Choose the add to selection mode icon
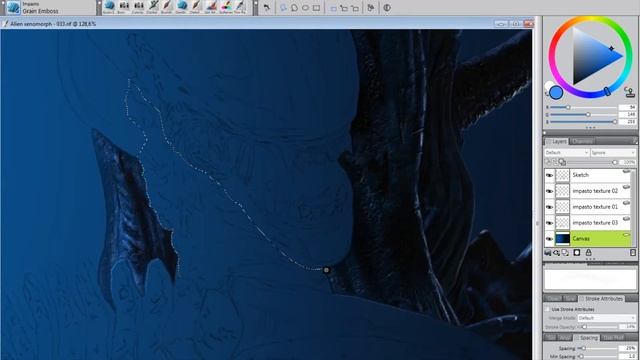This screenshot has height=360, width=640. coord(344,8)
